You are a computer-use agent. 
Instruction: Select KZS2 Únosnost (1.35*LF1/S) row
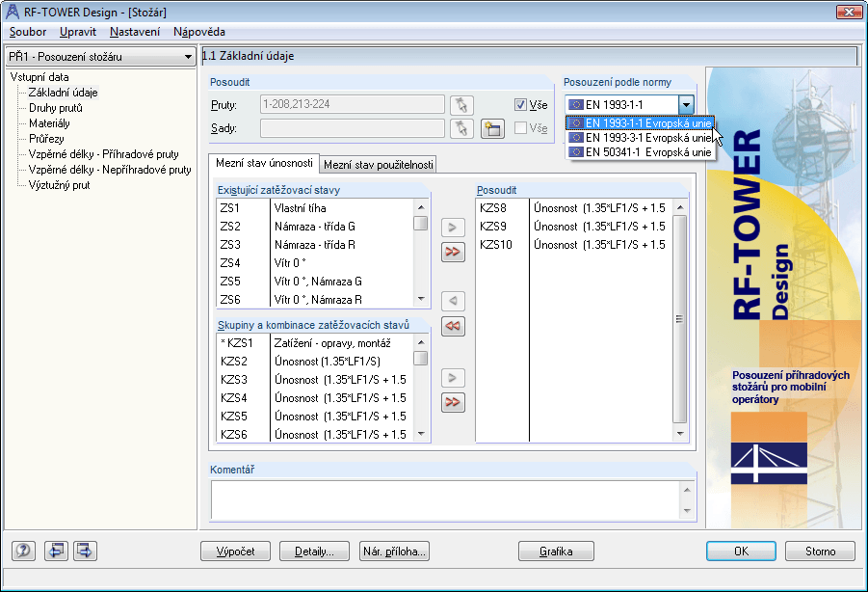click(x=315, y=362)
